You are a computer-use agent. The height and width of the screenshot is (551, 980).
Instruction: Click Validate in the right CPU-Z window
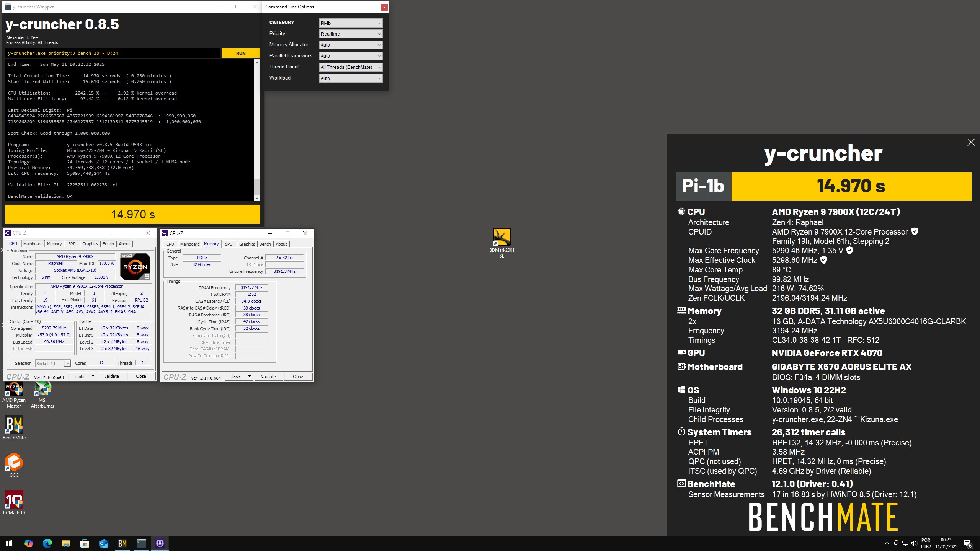click(x=268, y=377)
